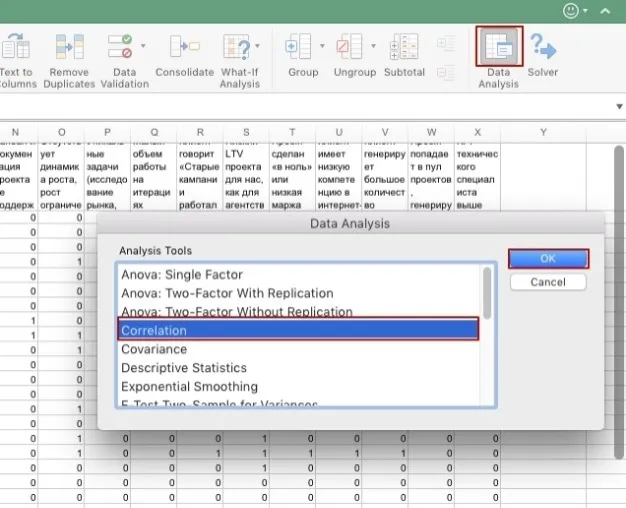Expand the Data Validation dropdown arrow
This screenshot has width=626, height=508.
coord(143,46)
